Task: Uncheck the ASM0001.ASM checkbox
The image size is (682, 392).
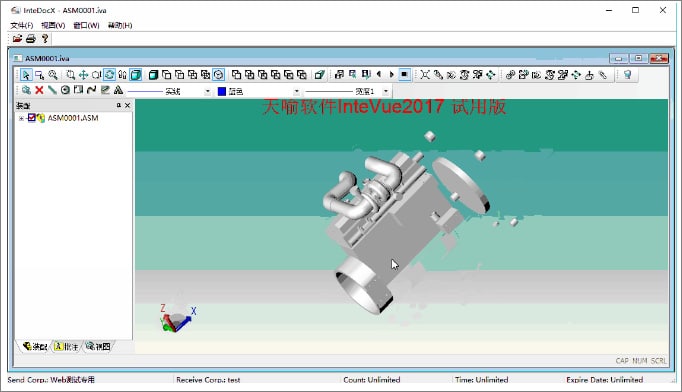Action: point(32,117)
